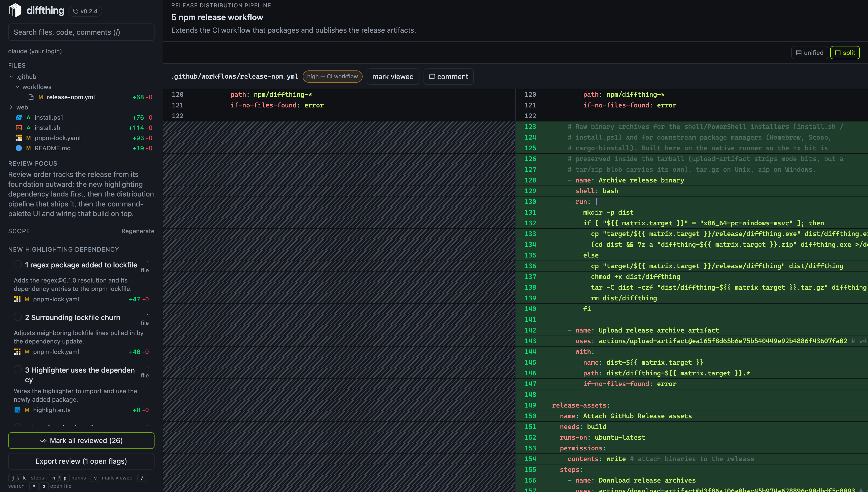This screenshot has height=492, width=868.
Task: Click the unified view layout icon
Action: pyautogui.click(x=799, y=53)
